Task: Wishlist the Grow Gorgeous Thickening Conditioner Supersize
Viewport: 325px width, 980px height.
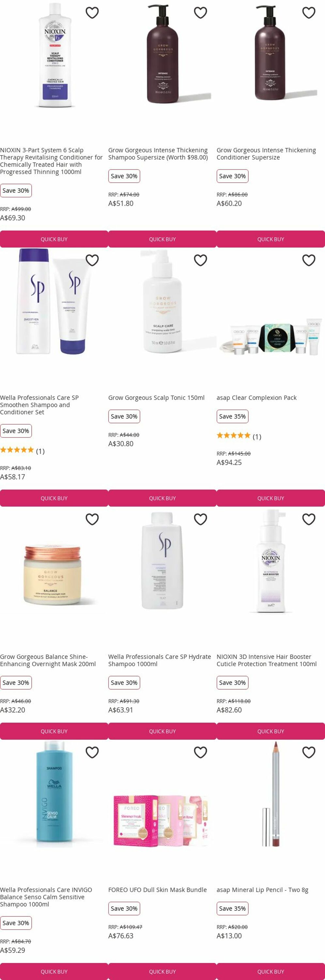Action: [x=309, y=12]
